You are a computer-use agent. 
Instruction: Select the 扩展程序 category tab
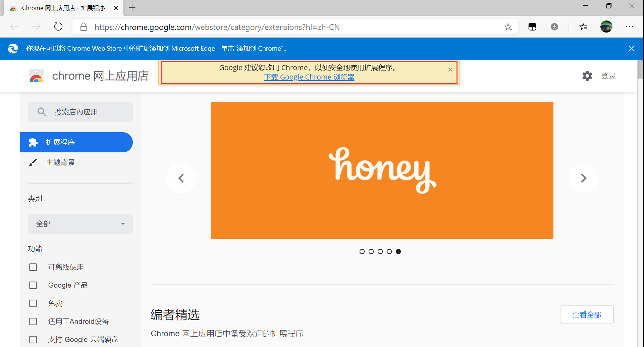point(76,142)
